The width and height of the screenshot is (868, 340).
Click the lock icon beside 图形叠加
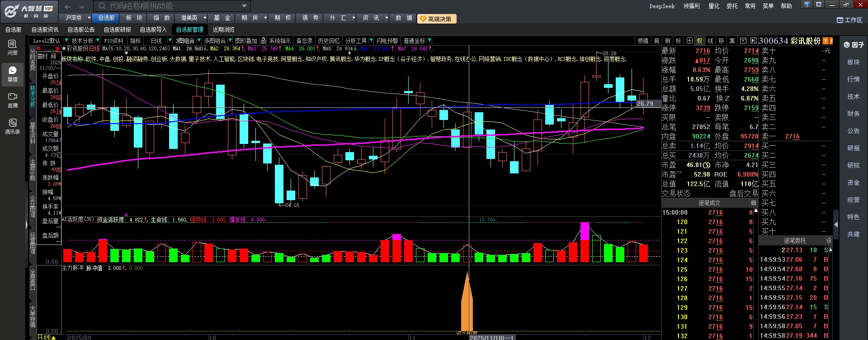[x=263, y=41]
